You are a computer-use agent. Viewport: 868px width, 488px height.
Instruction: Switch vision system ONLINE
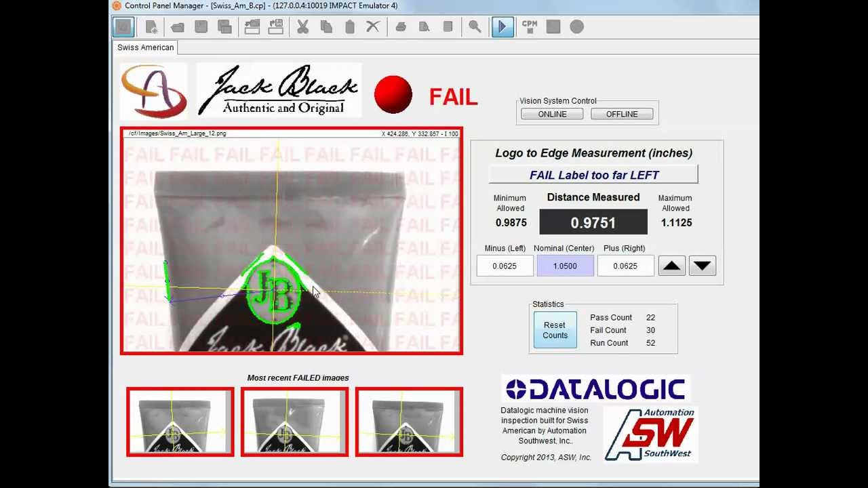click(x=552, y=114)
